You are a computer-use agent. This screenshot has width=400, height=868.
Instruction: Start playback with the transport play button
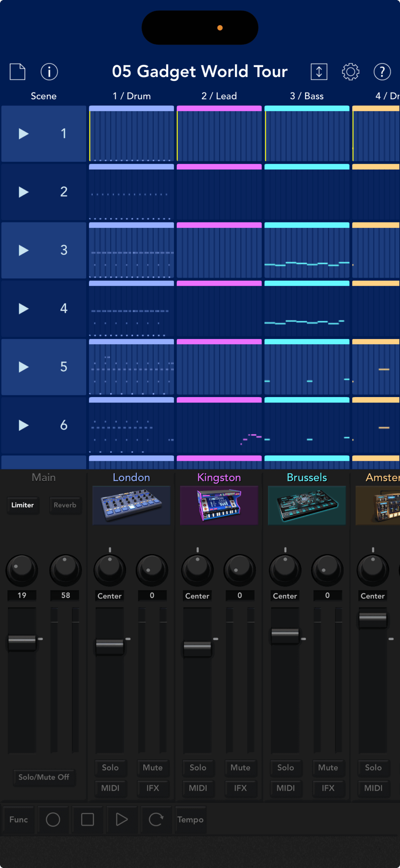[122, 820]
